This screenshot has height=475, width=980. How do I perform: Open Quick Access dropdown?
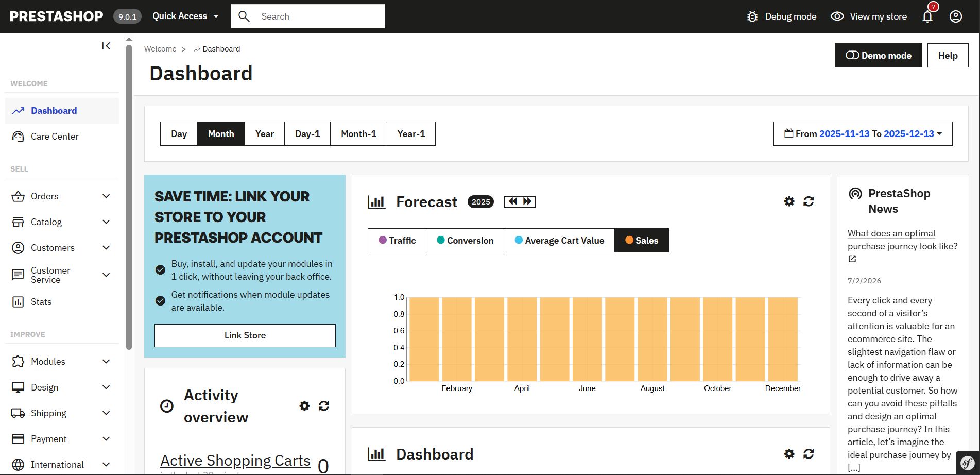coord(185,16)
